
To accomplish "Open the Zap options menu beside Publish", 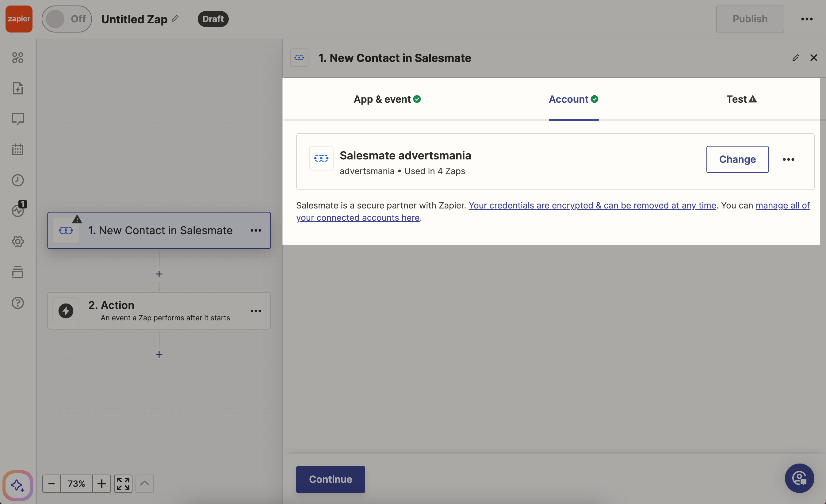I will pos(807,19).
